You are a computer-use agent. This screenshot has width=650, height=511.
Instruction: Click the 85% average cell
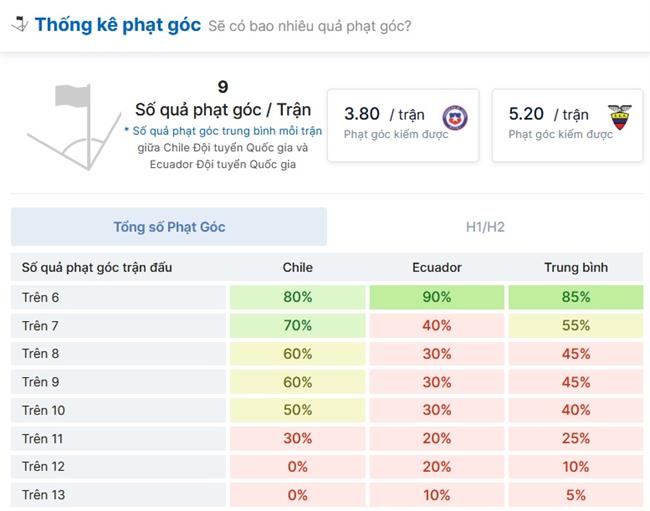[576, 297]
